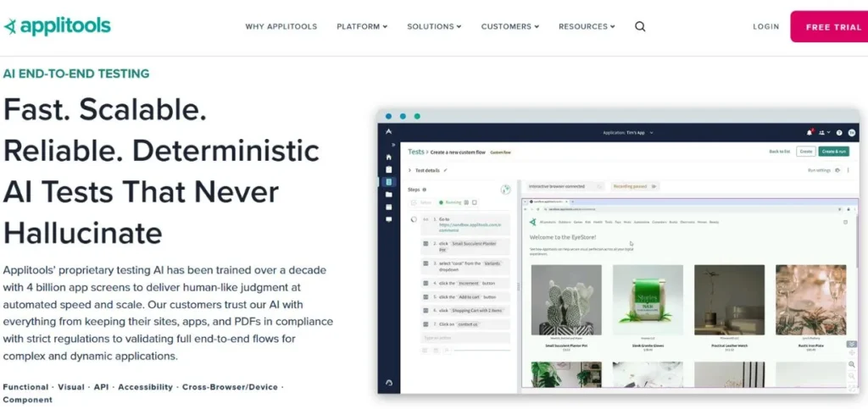This screenshot has height=409, width=868.
Task: Click the pink Free Trial button
Action: tap(829, 26)
